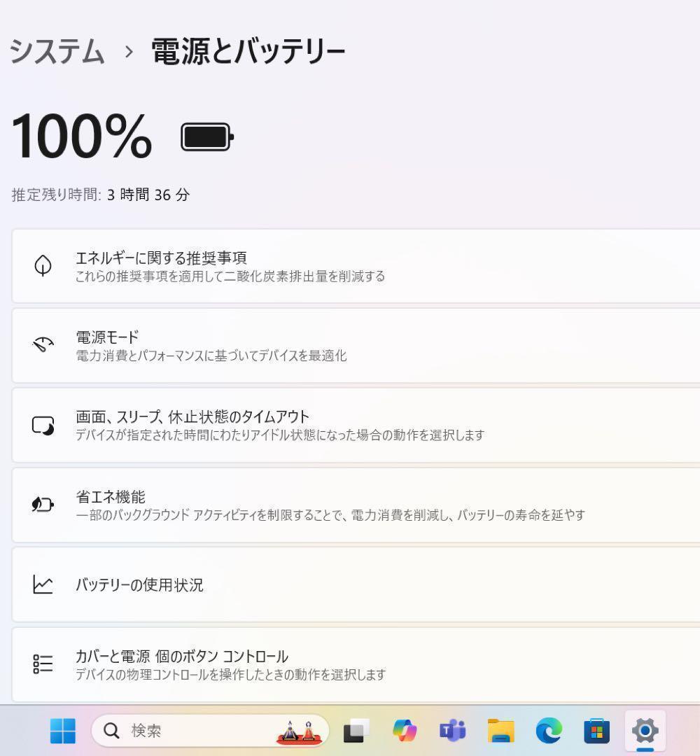Click the battery icon beside 100%
This screenshot has height=756, width=700.
coord(207,137)
